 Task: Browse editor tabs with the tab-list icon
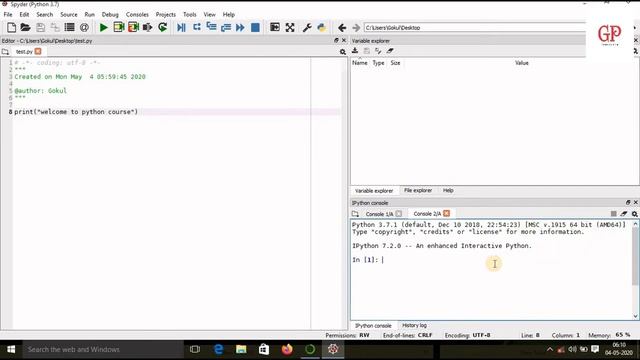pos(5,52)
